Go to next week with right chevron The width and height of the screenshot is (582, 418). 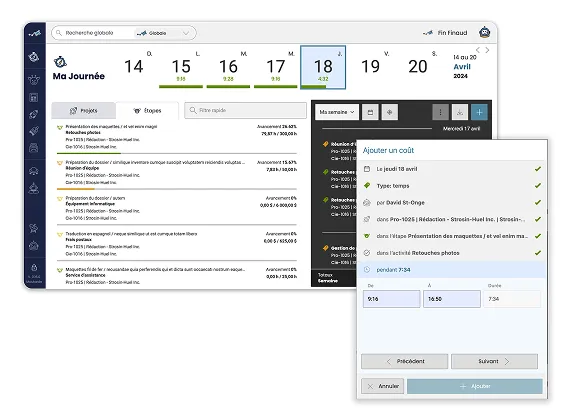(487, 50)
